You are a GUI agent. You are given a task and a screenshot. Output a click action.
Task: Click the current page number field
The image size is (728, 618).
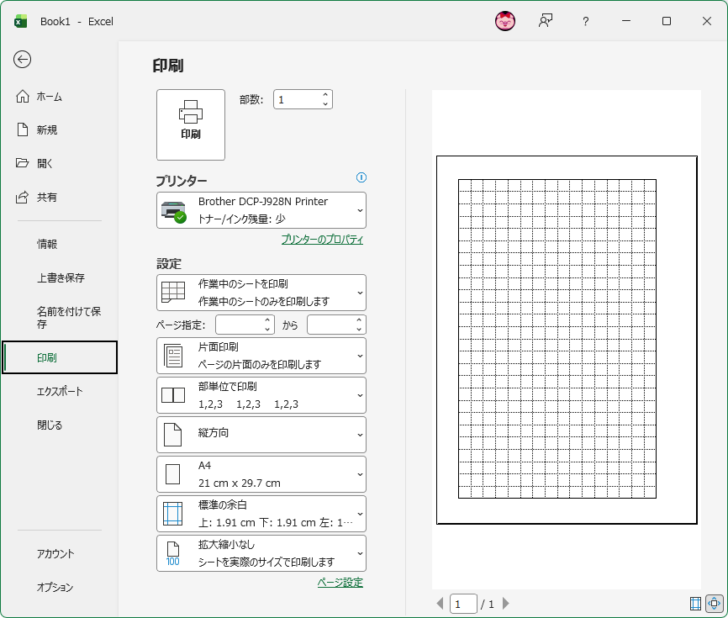point(463,604)
